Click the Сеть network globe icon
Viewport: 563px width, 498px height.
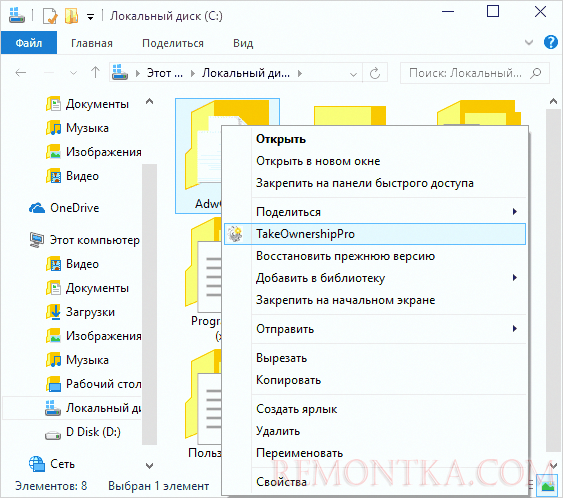37,464
